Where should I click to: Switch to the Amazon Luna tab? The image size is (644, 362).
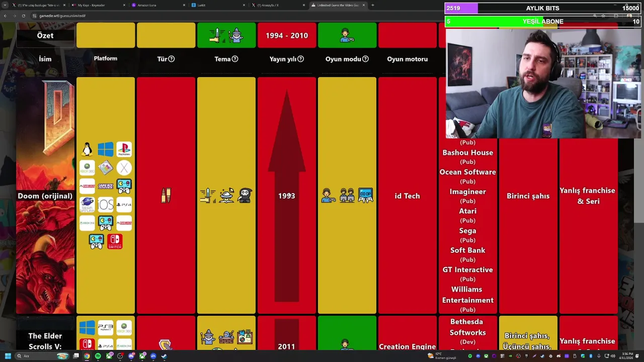(158, 5)
